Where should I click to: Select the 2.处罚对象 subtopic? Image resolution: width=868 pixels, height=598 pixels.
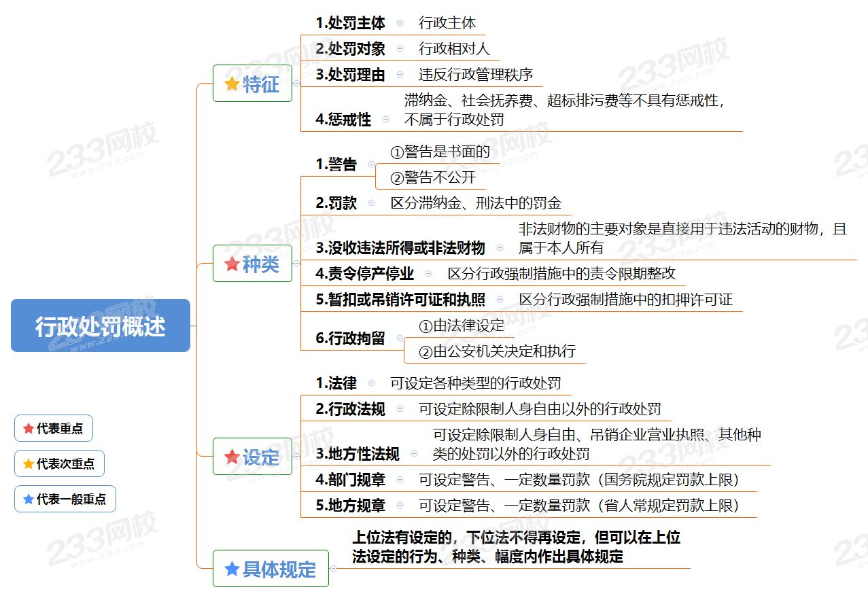pyautogui.click(x=350, y=48)
